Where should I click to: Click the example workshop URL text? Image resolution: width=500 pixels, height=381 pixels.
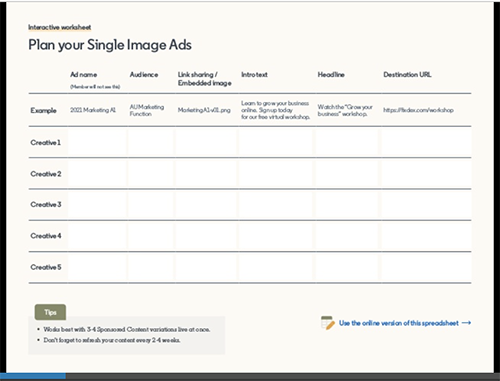pyautogui.click(x=418, y=110)
